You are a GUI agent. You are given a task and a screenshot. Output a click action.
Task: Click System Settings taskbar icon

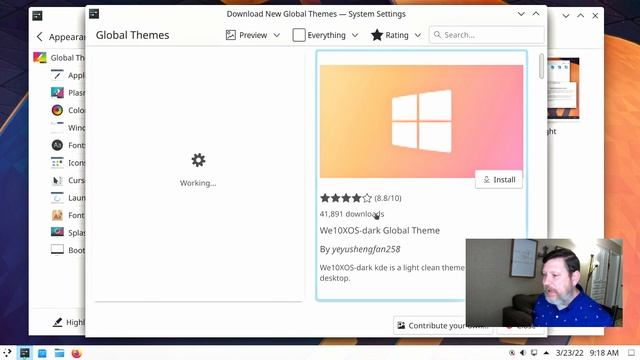24,353
